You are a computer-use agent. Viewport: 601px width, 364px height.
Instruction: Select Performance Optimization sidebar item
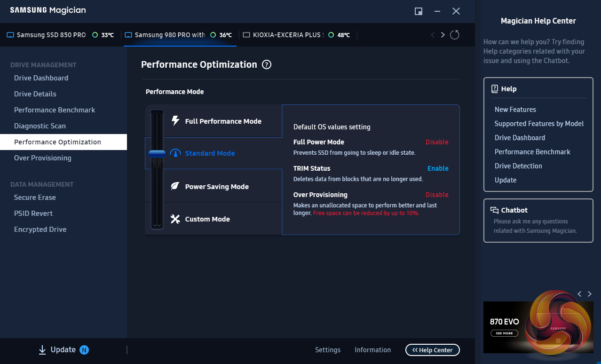[x=63, y=142]
